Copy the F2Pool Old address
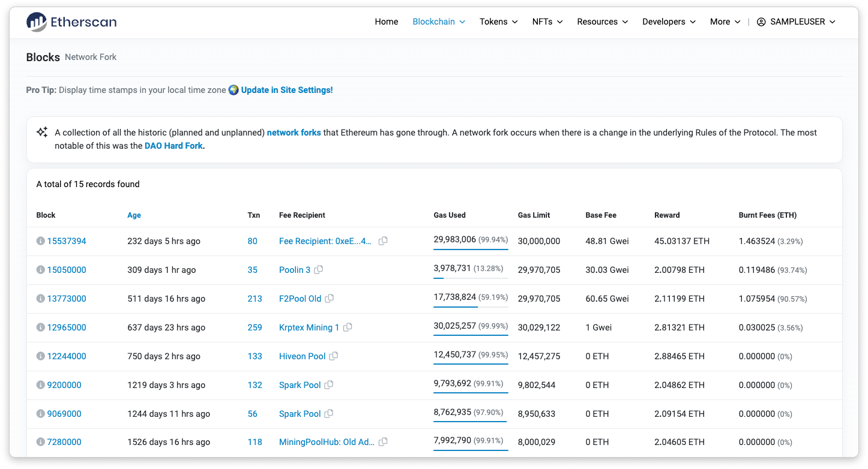Image resolution: width=868 pixels, height=469 pixels. pyautogui.click(x=330, y=299)
